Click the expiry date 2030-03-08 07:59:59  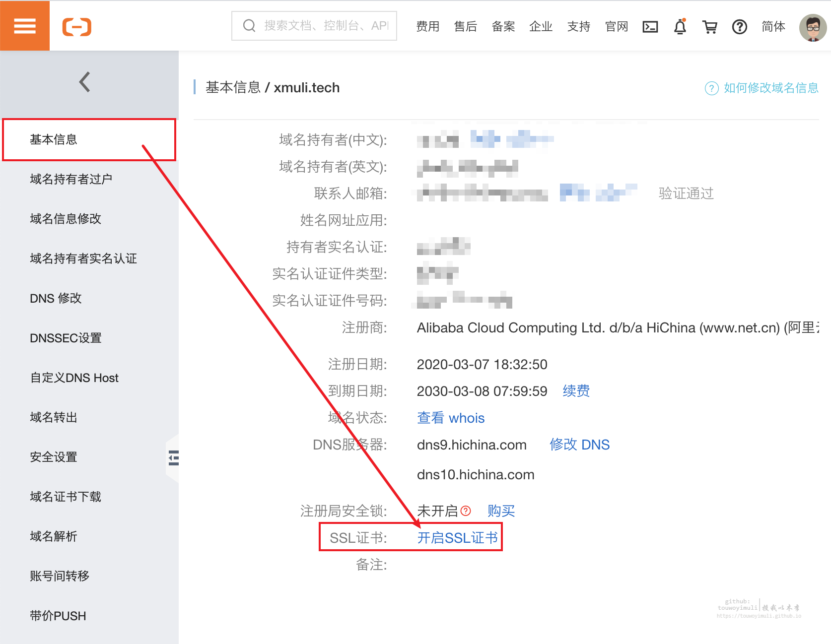[482, 391]
